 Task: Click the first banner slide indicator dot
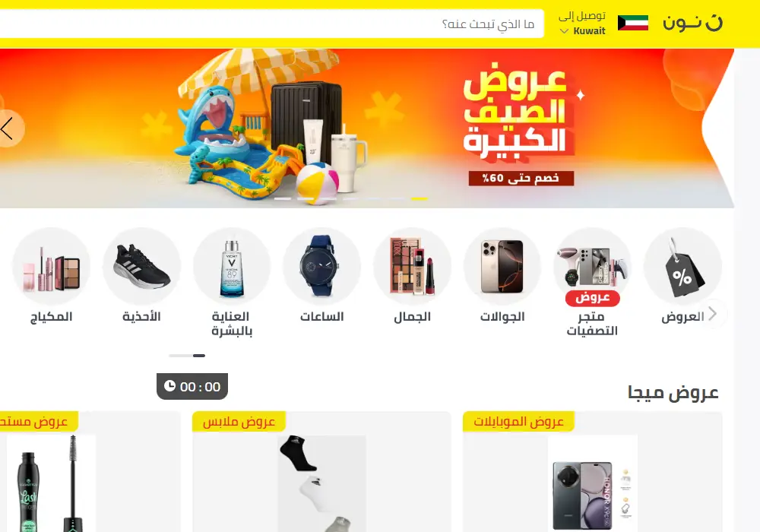pos(283,198)
